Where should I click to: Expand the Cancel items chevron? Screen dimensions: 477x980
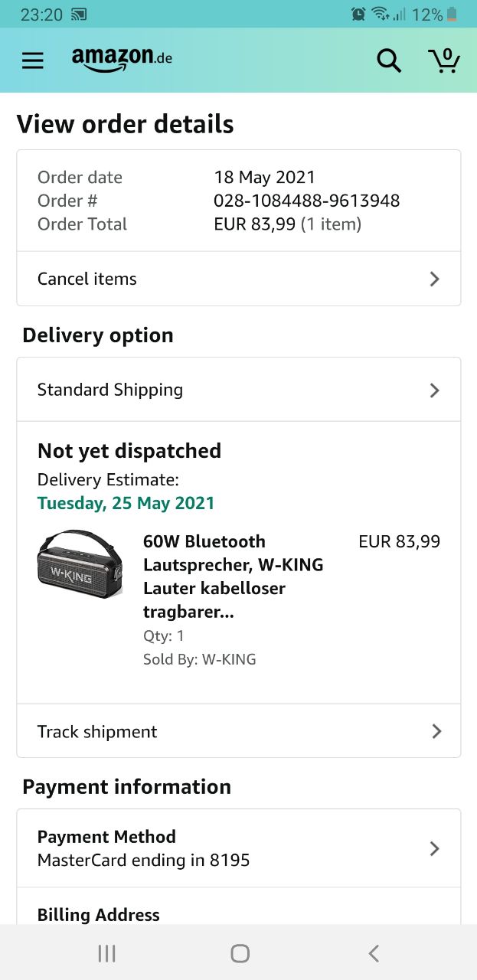click(434, 279)
